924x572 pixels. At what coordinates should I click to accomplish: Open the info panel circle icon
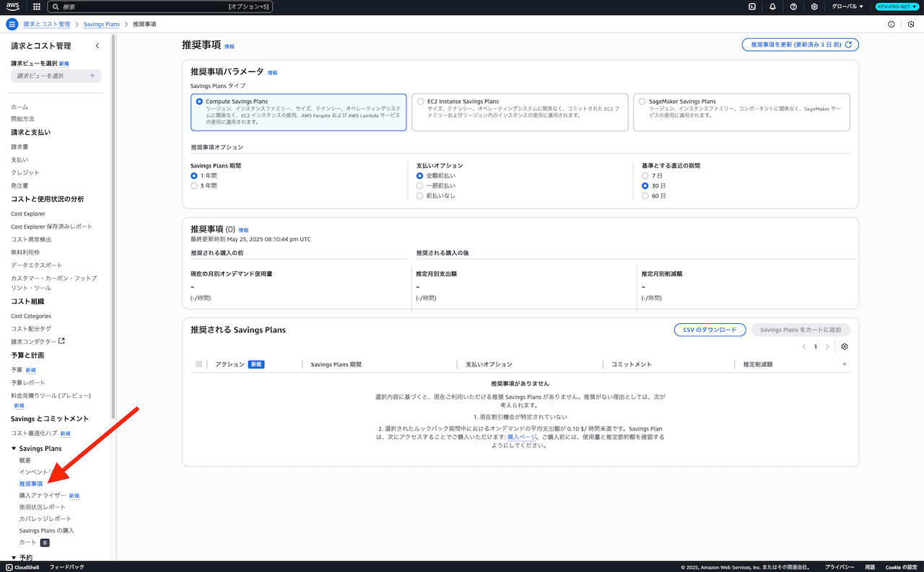tap(892, 24)
